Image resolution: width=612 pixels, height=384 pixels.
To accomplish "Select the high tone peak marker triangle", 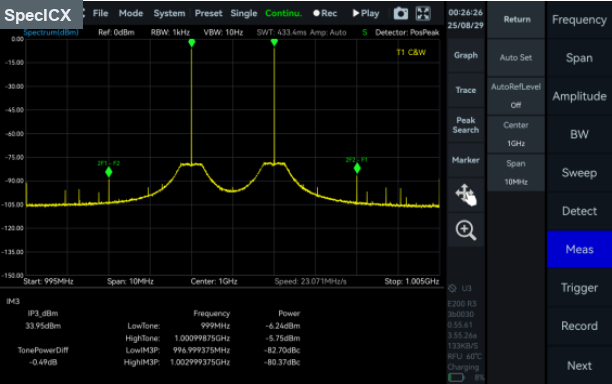I will [x=274, y=42].
